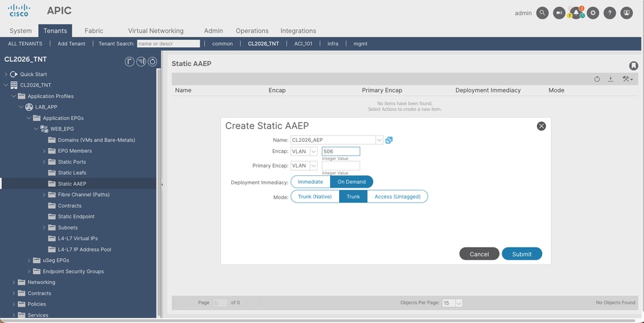
Task: Click the Static Leafs folder icon
Action: pyautogui.click(x=52, y=173)
